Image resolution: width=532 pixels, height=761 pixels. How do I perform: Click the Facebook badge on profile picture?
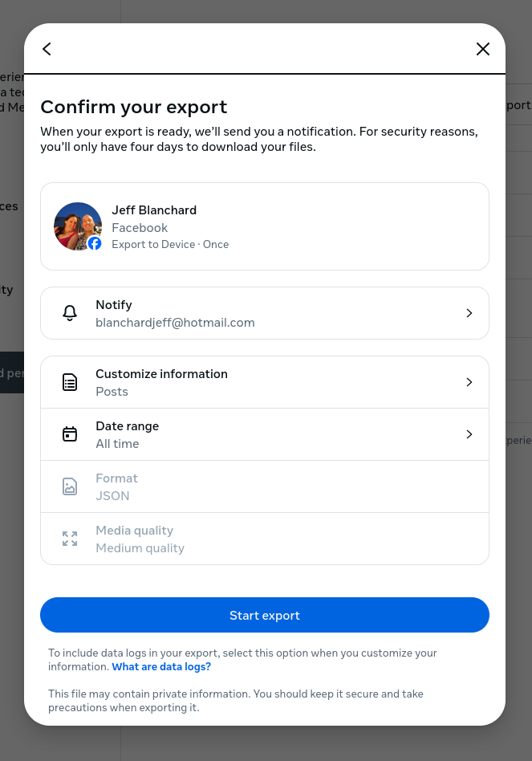tap(95, 243)
